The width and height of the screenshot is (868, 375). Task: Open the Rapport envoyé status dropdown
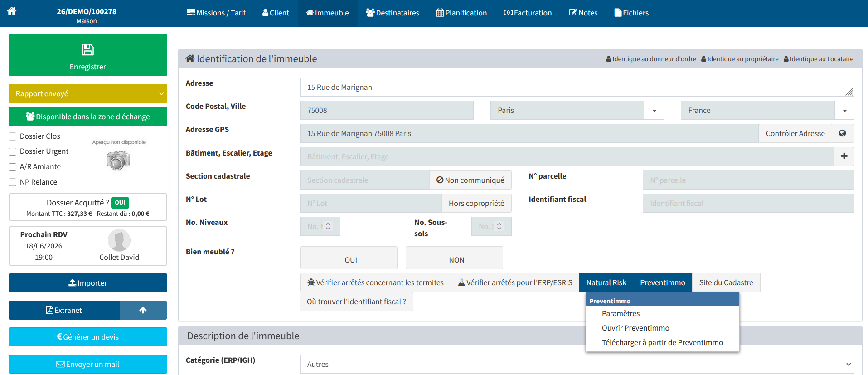click(88, 93)
